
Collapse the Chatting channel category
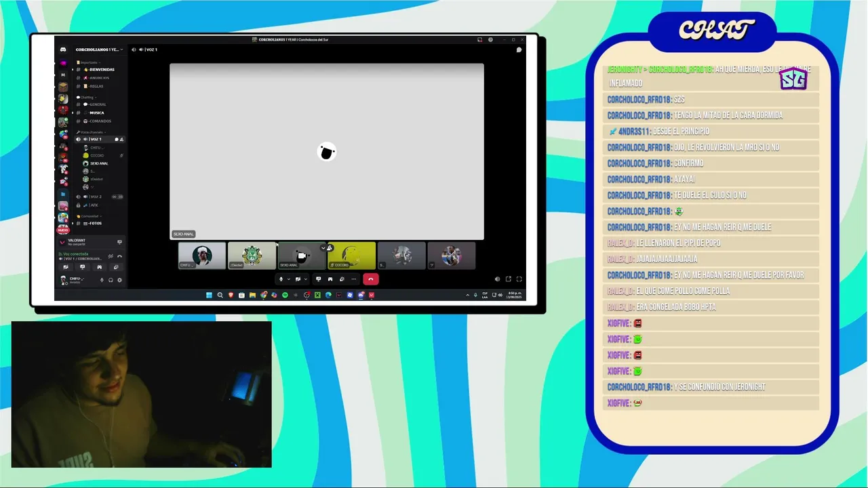coord(87,97)
